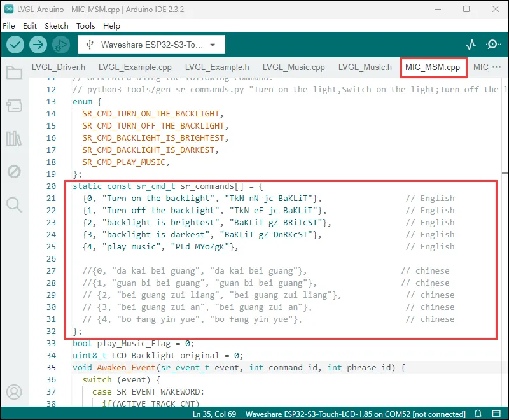Open the Waveshare ESP32-S3 board selector dropdown
This screenshot has height=420, width=509.
(x=151, y=45)
